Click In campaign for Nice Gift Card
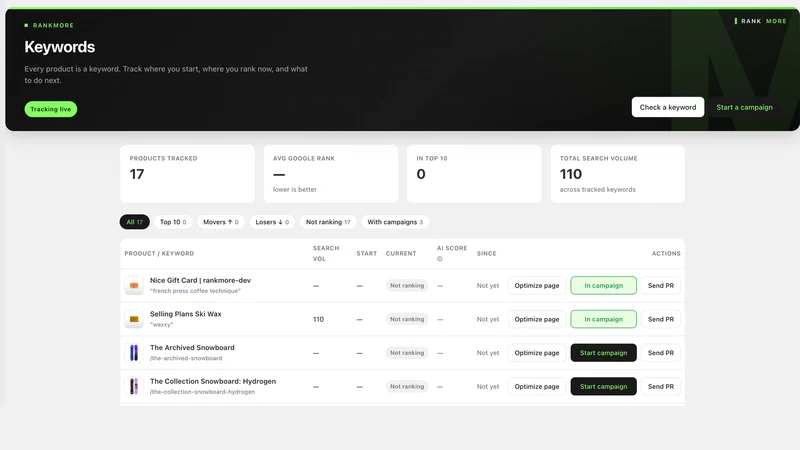 coord(604,285)
